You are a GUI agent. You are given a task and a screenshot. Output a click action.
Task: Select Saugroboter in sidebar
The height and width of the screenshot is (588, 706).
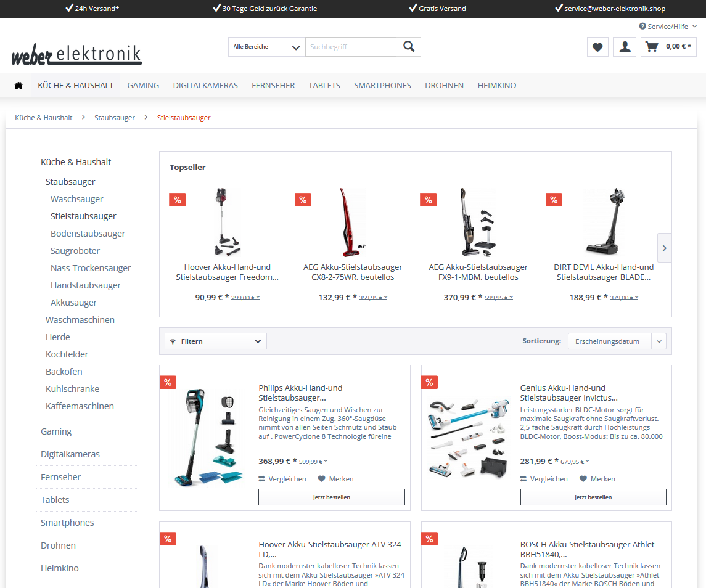75,251
